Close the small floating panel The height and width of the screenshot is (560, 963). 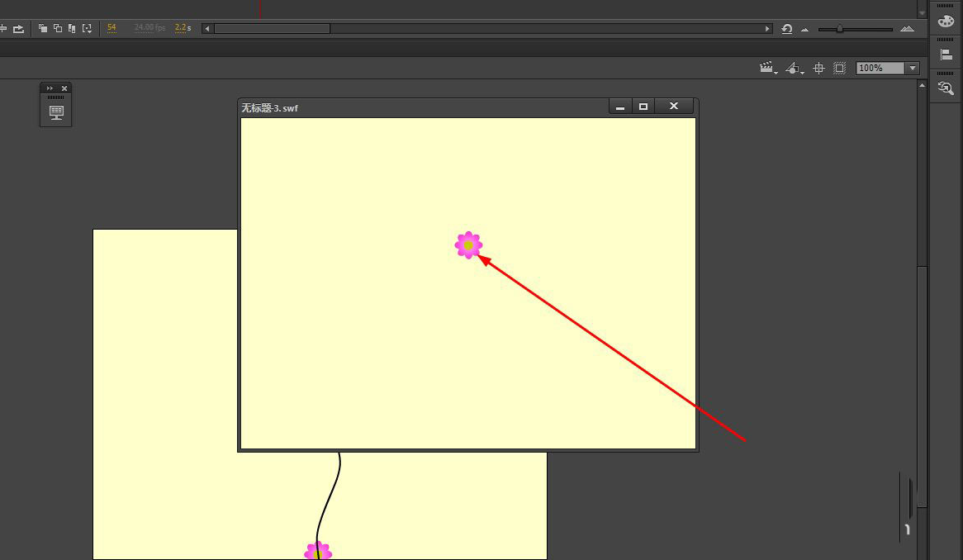64,88
